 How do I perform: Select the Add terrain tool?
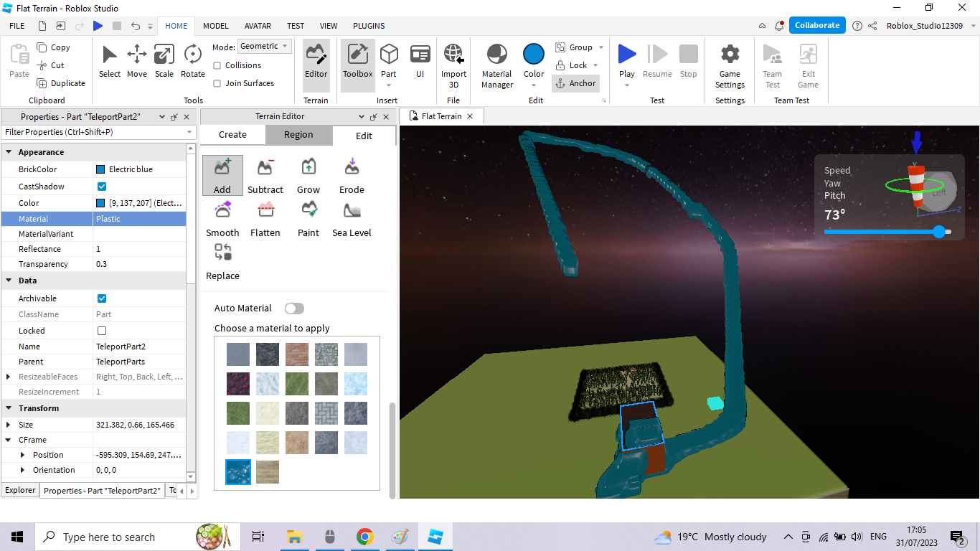[x=222, y=176]
